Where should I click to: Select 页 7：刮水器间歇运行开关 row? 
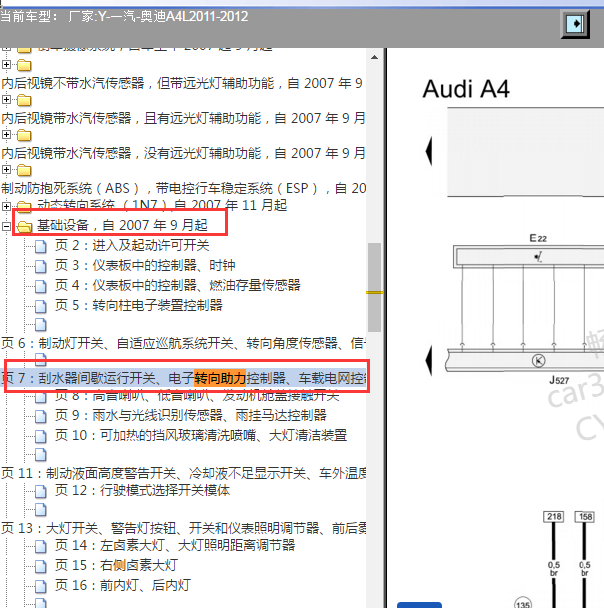185,378
